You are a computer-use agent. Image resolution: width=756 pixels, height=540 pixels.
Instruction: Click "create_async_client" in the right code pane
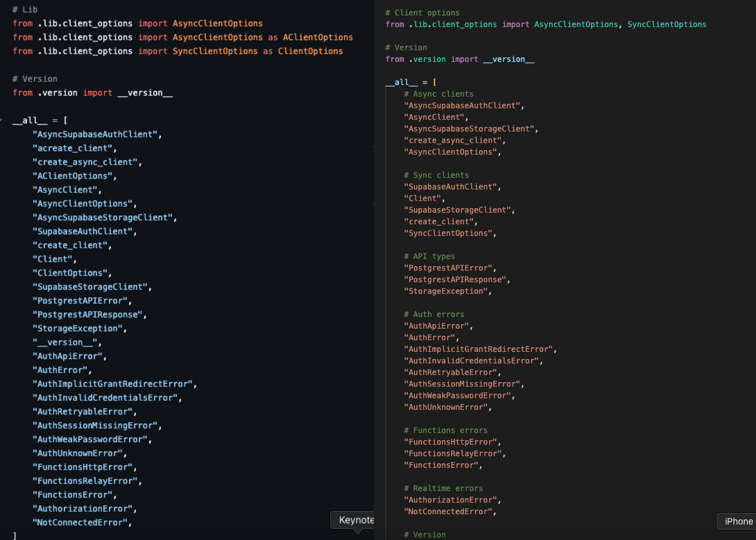pos(454,140)
